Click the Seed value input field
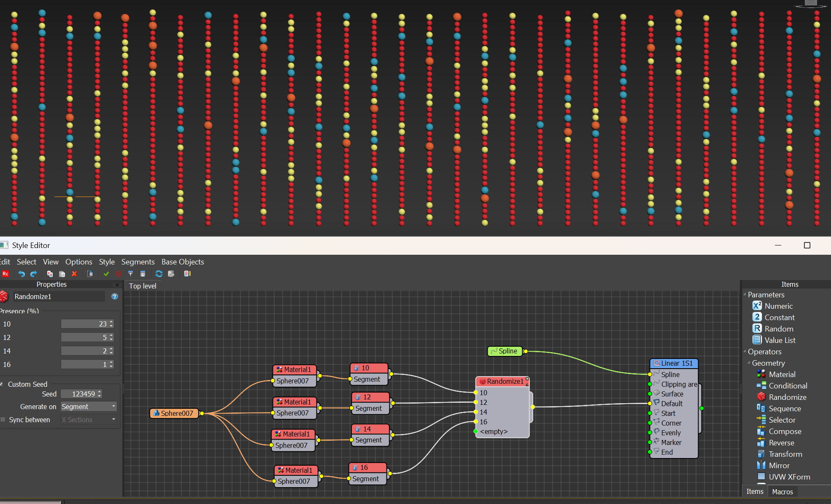The height and width of the screenshot is (504, 831). coord(79,394)
